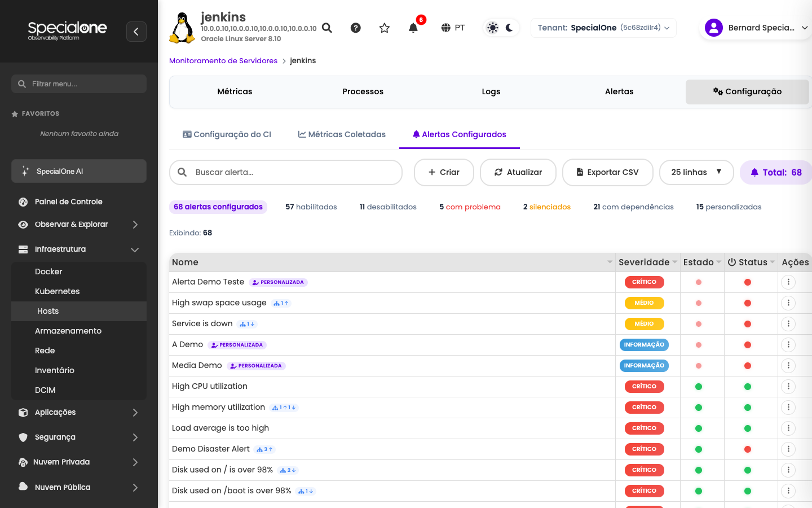Screen dimensions: 812x508
Task: Focus the Filtrar menu sidebar field
Action: point(79,84)
